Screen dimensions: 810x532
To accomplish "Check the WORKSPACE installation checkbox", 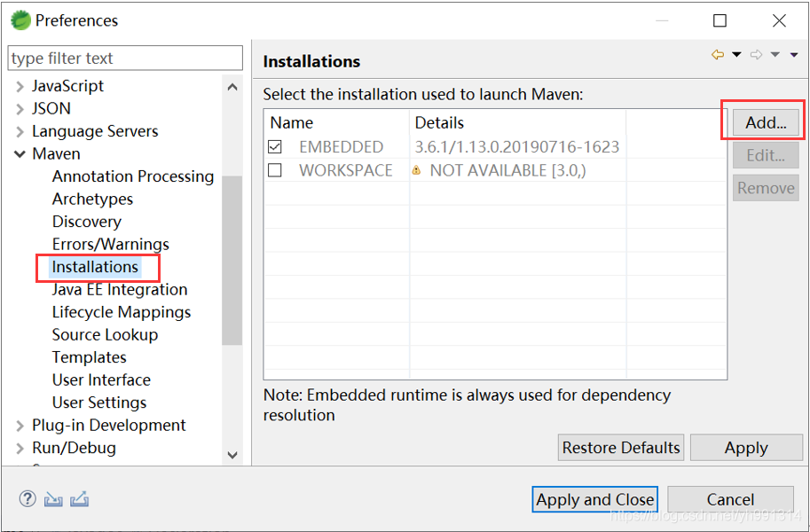I will [275, 170].
